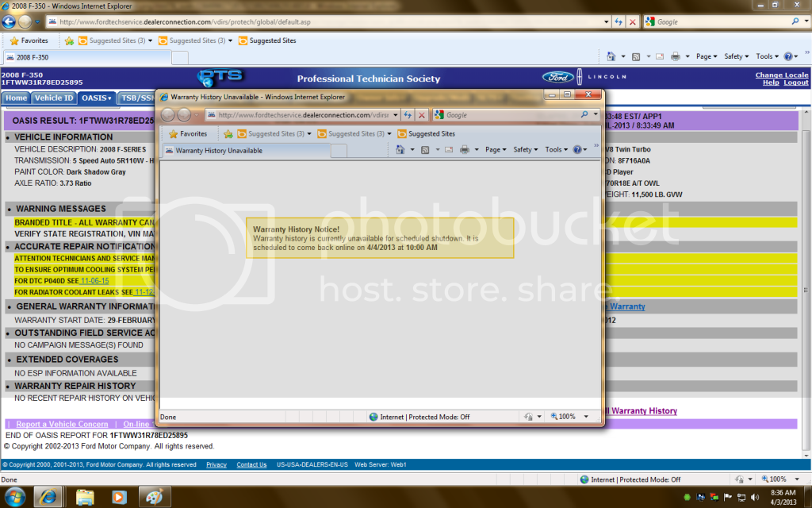Open Safety menu in Warranty History popup
Image resolution: width=812 pixels, height=508 pixels.
point(526,149)
